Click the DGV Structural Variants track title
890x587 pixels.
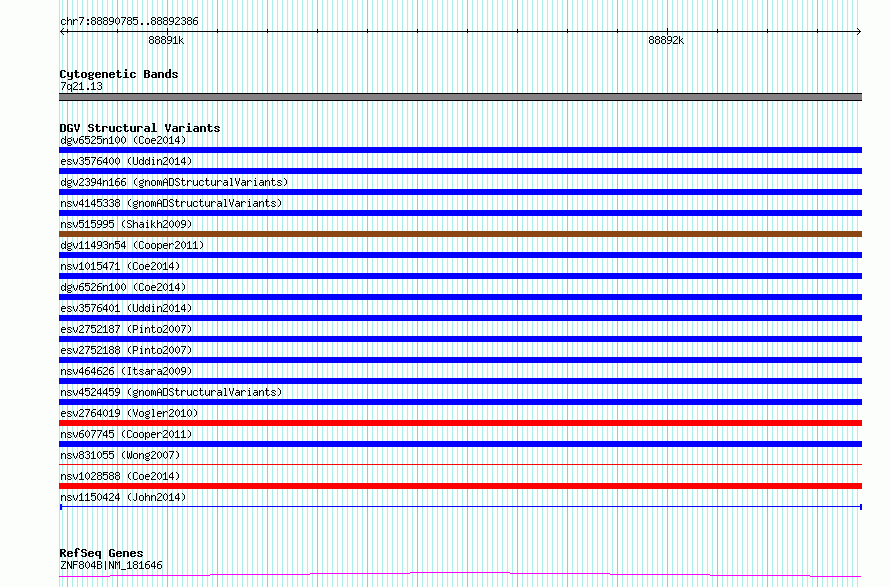click(140, 128)
